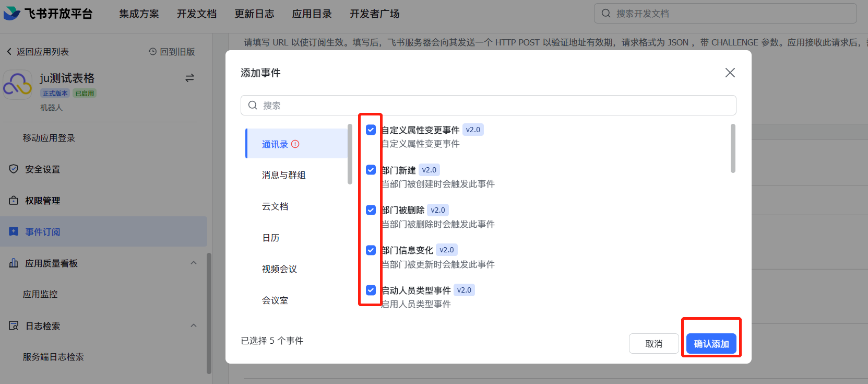Click the bar chart icon for 应用质量看板
The height and width of the screenshot is (384, 868).
click(14, 263)
